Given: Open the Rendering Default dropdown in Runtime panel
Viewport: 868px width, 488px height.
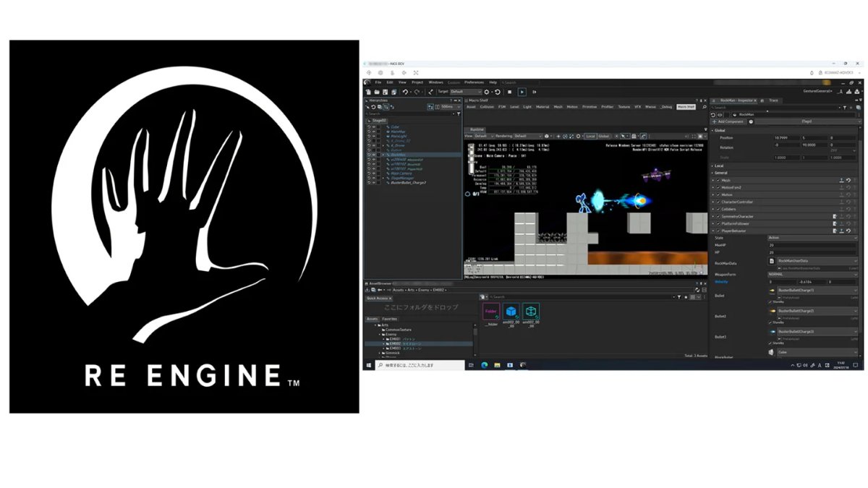Looking at the screenshot, I should click(528, 136).
